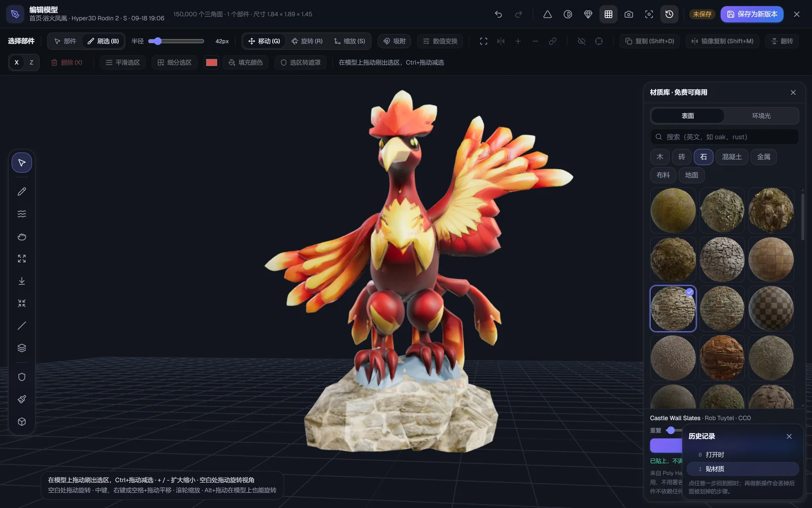Image resolution: width=812 pixels, height=508 pixels.
Task: Select the shield mask tool in left toolbar
Action: (22, 377)
